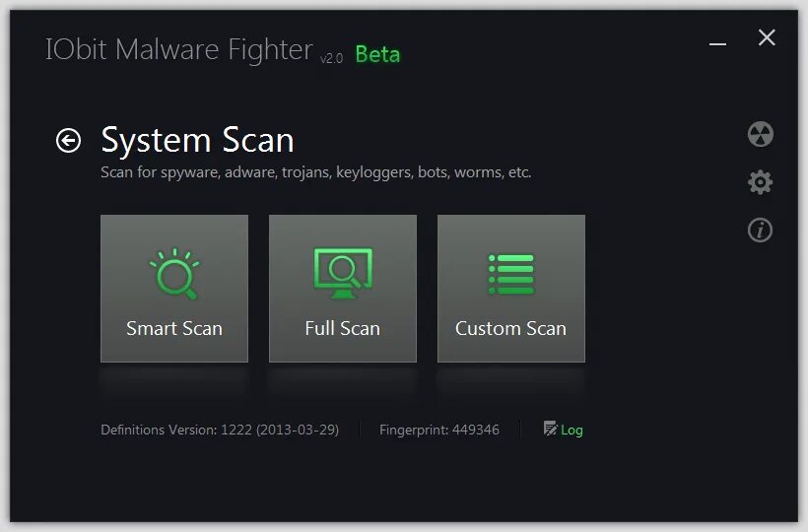Click the back arrow beside System Scan
The width and height of the screenshot is (808, 532).
click(68, 141)
